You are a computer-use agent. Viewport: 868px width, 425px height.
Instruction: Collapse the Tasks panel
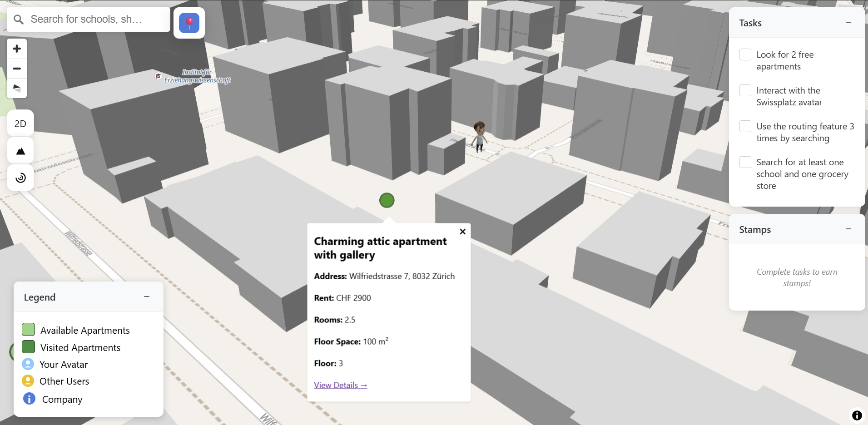[848, 23]
